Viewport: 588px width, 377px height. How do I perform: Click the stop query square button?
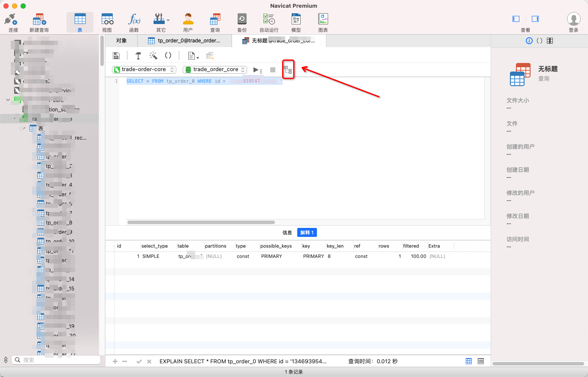pyautogui.click(x=273, y=70)
